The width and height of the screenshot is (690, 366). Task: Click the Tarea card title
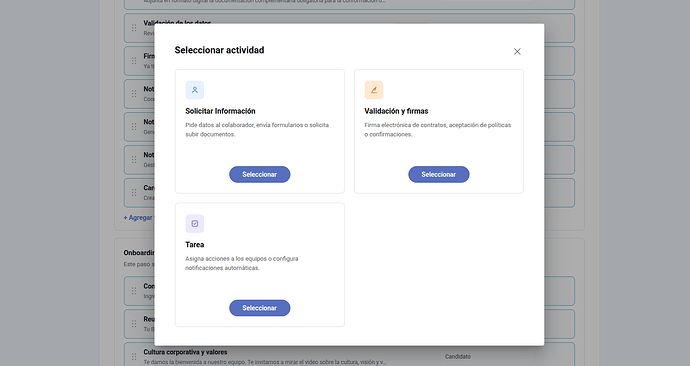coord(195,245)
